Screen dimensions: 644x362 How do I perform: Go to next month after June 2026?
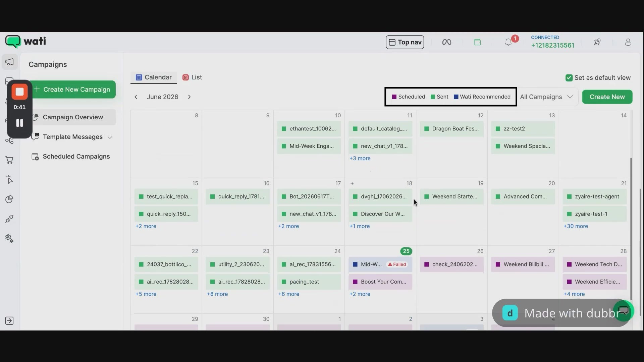189,97
